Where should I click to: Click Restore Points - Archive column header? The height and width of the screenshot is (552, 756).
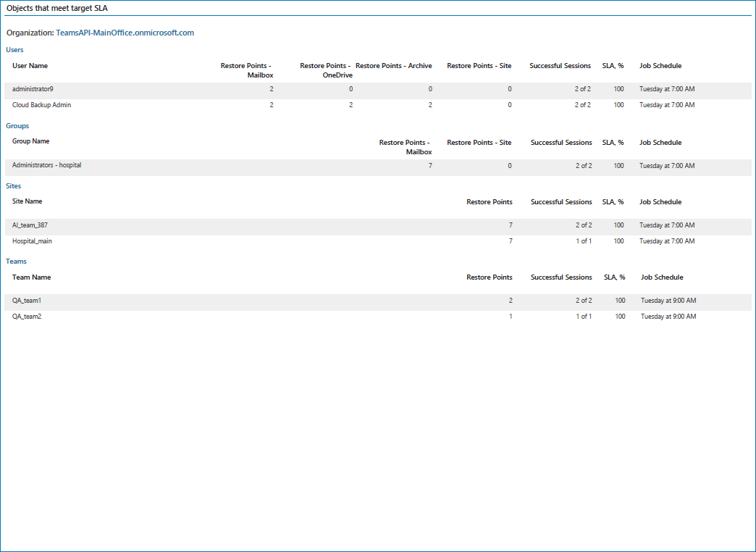click(394, 66)
